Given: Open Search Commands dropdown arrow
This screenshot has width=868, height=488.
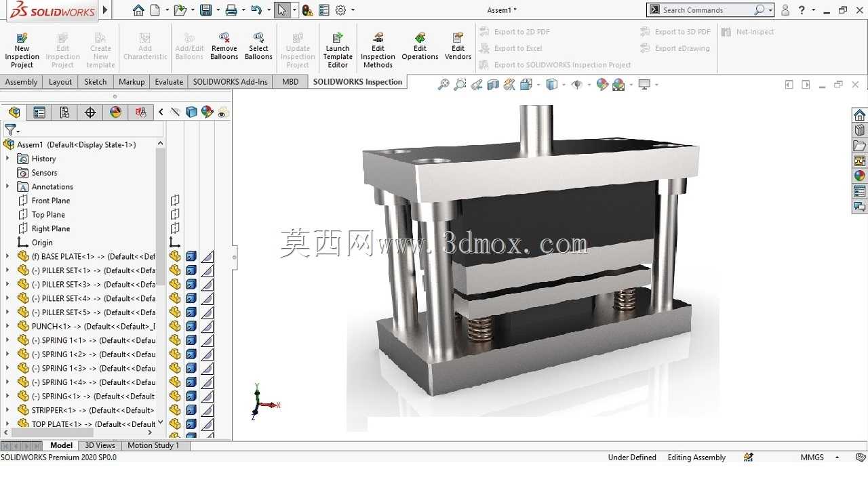Looking at the screenshot, I should (771, 10).
